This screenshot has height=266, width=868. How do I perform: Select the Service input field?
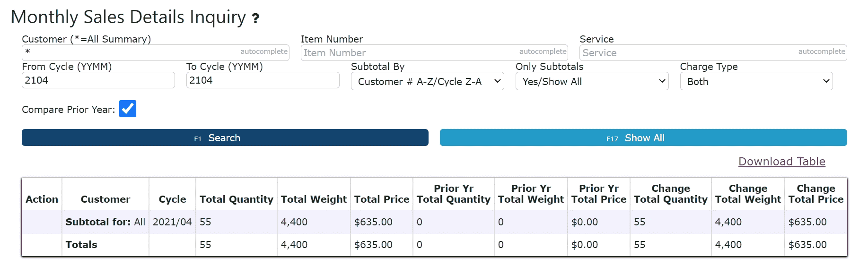pos(689,53)
